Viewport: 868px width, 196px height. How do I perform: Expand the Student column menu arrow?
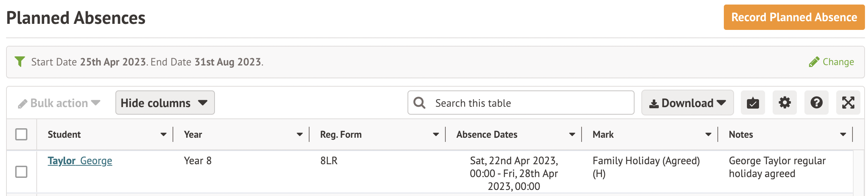pyautogui.click(x=163, y=134)
